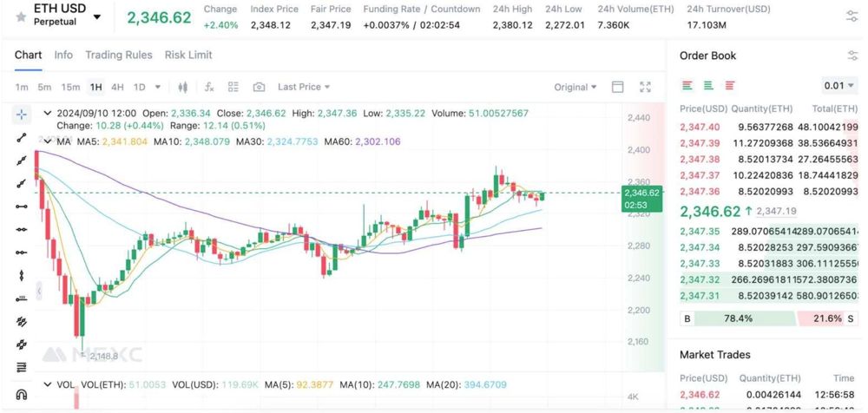Show only sell orders in order book

[729, 85]
